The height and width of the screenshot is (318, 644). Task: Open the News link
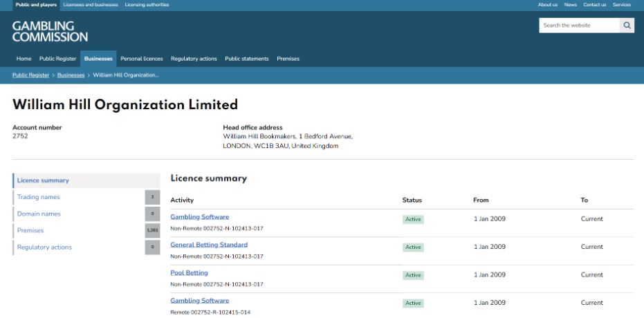(570, 5)
